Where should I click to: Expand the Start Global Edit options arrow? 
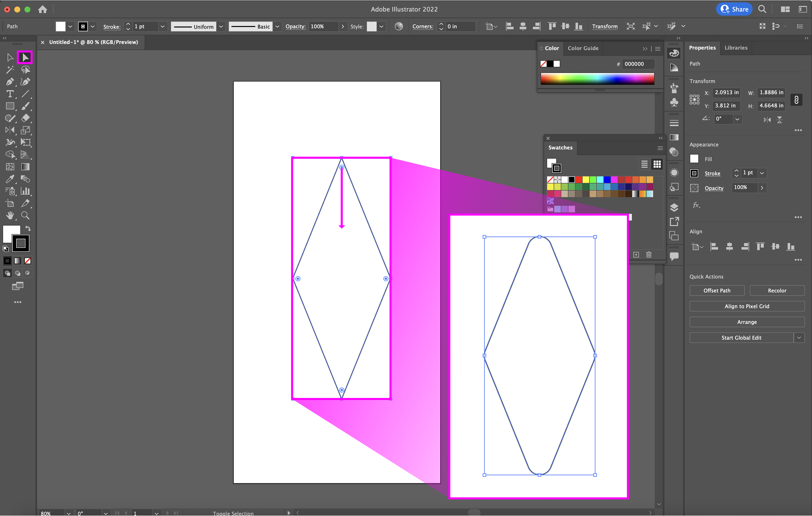tap(799, 338)
